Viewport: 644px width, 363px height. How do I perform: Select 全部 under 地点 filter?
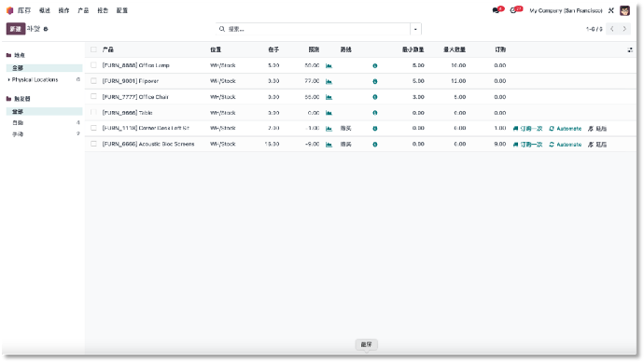pyautogui.click(x=45, y=68)
